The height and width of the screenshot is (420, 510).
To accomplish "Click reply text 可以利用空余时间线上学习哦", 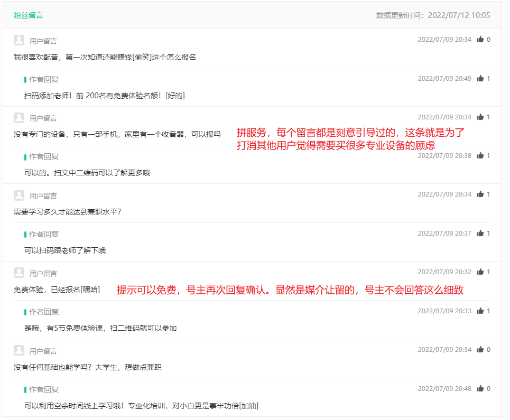I will pyautogui.click(x=141, y=406).
